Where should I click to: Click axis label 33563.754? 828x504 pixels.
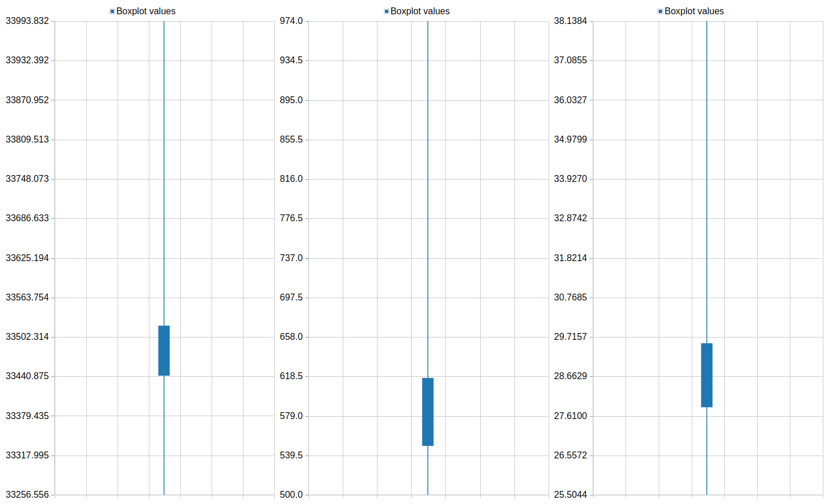click(27, 298)
